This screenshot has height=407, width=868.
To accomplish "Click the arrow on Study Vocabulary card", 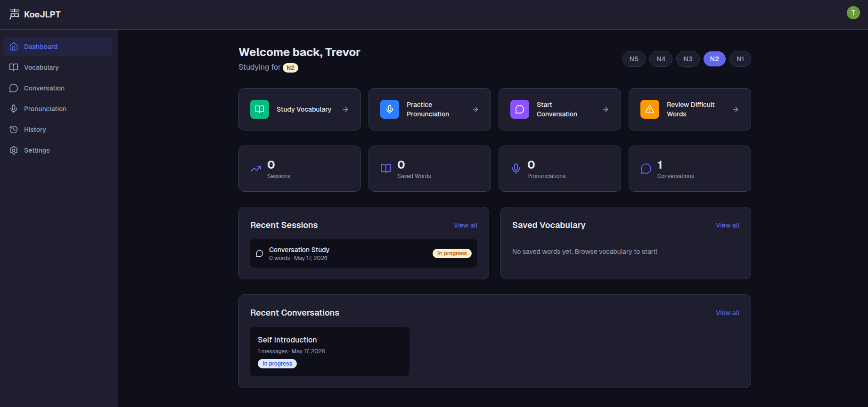I will tap(345, 109).
